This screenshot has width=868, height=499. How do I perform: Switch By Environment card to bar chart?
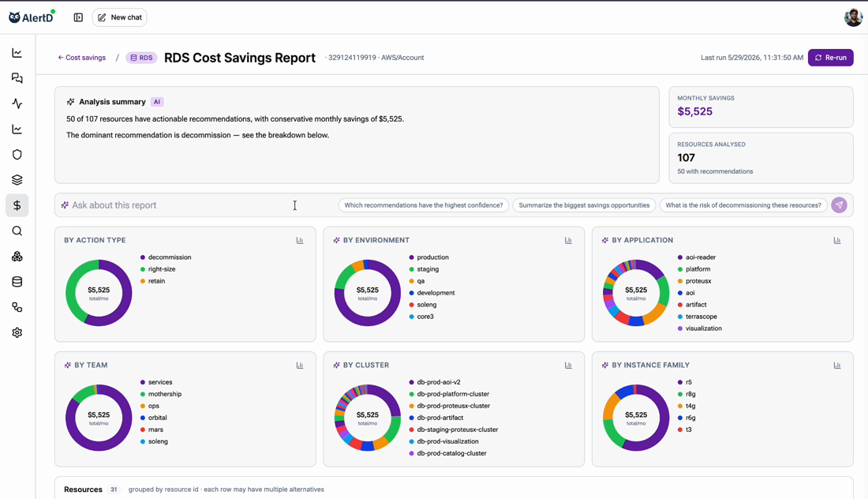[568, 240]
